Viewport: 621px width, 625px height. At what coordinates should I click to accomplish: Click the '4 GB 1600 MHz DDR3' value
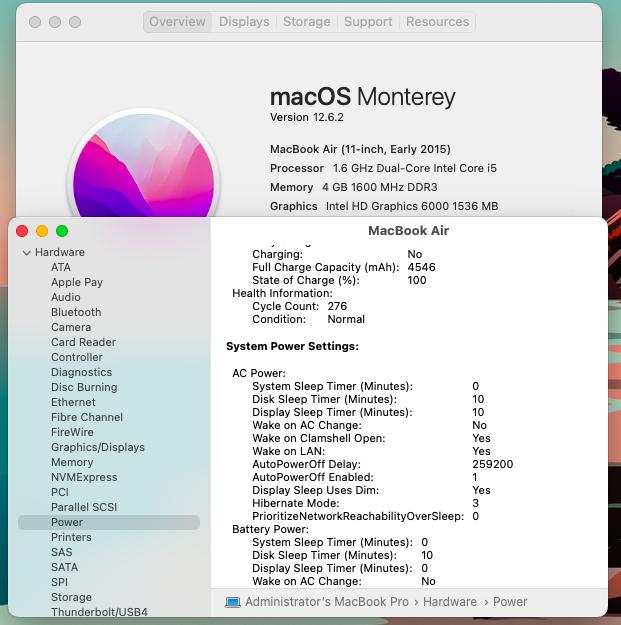(380, 187)
